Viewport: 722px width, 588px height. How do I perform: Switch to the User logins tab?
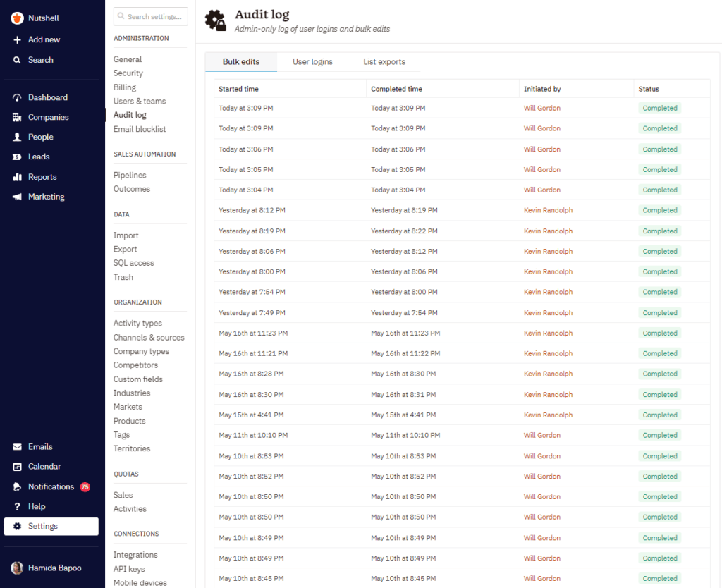click(312, 61)
